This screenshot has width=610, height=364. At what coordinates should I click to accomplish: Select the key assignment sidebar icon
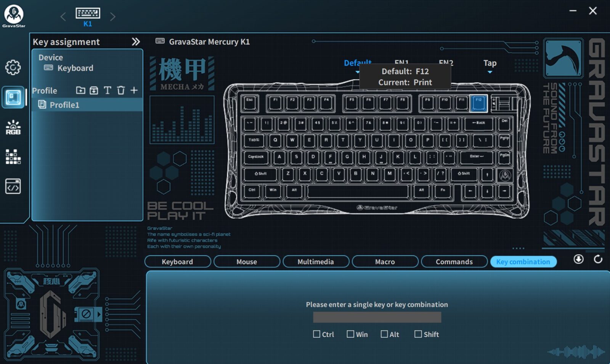pos(13,97)
